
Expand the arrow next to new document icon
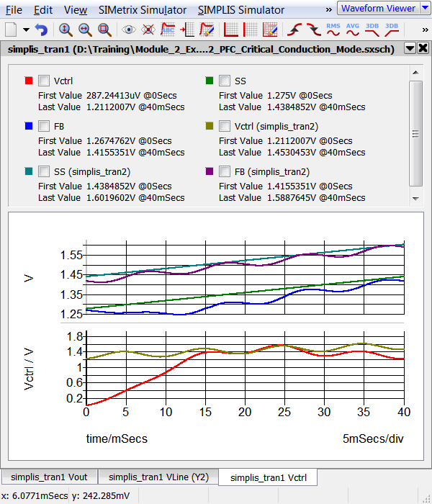tap(26, 30)
